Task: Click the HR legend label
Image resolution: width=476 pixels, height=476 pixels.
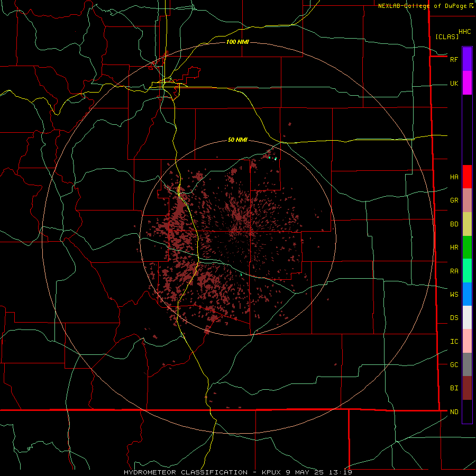Action: point(454,248)
